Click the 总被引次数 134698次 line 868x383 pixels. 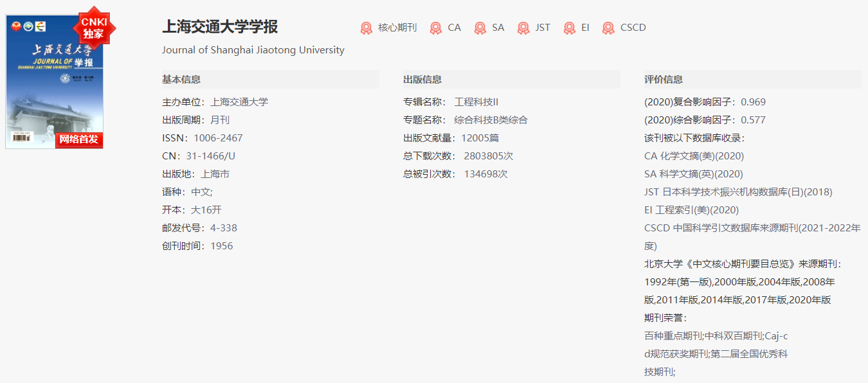coord(455,174)
